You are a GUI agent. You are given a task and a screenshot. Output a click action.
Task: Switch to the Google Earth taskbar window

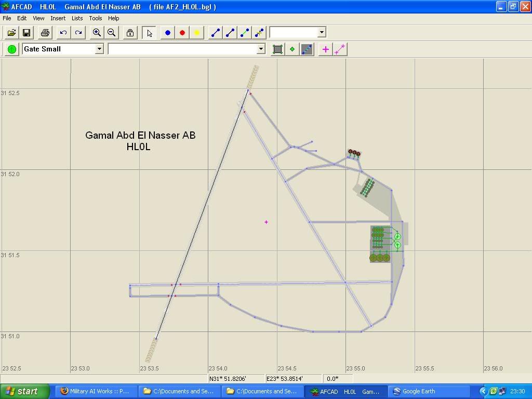pyautogui.click(x=429, y=392)
